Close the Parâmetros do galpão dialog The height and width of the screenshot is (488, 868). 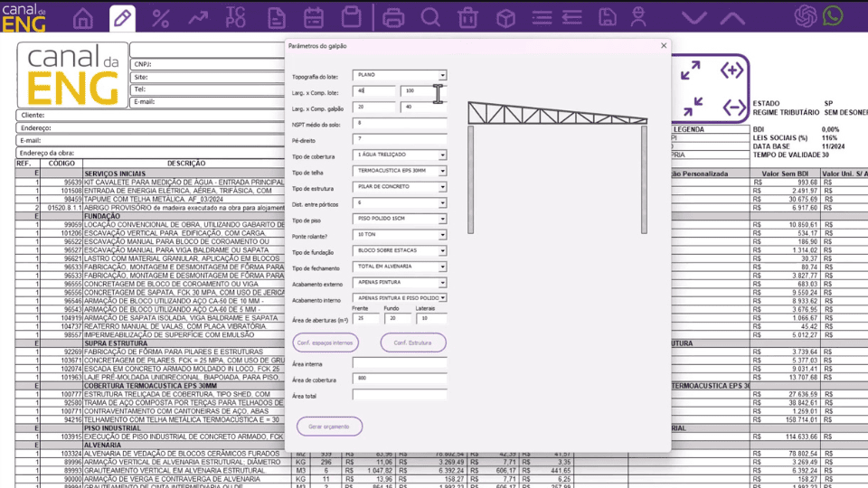(663, 46)
